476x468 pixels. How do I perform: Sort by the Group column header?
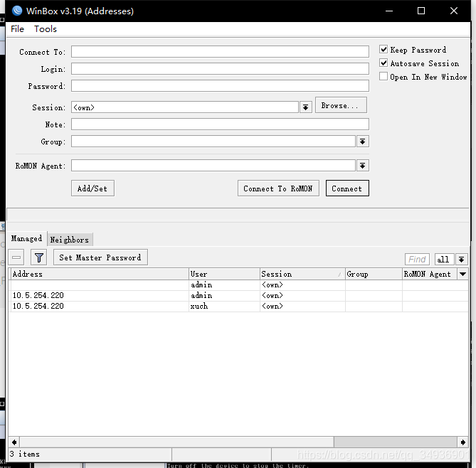(374, 274)
